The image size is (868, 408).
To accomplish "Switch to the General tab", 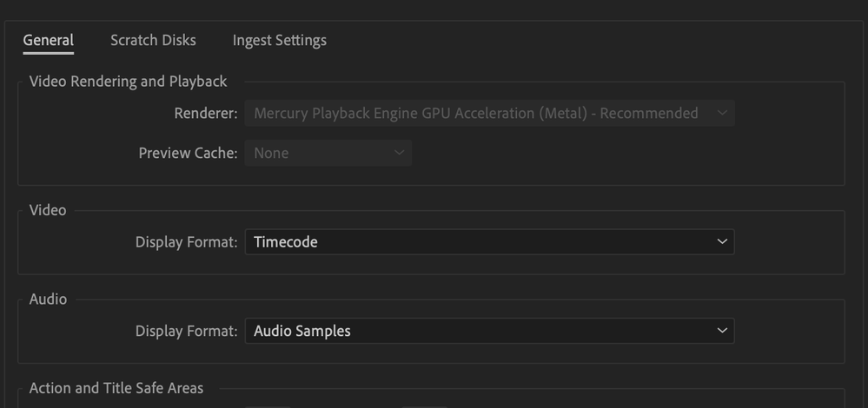I will click(48, 40).
